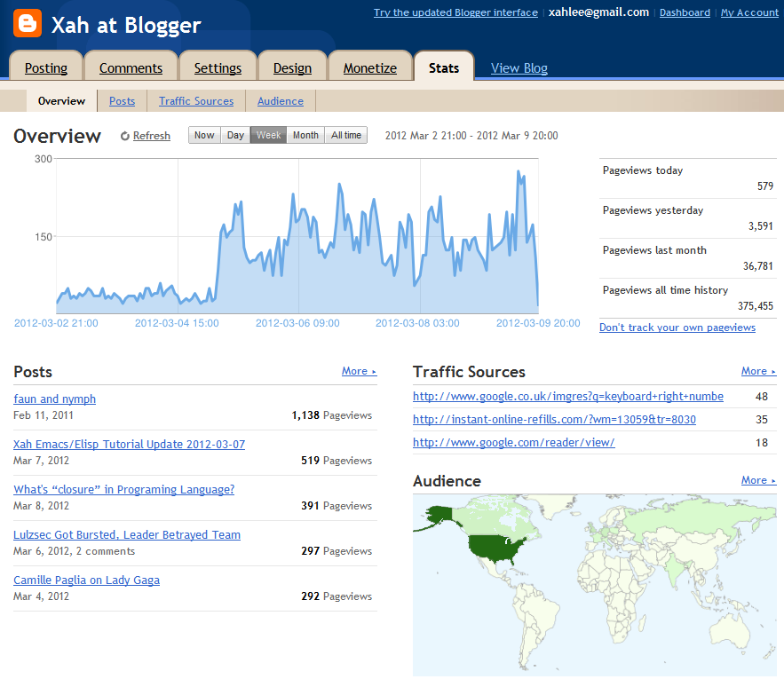Go to the Monetize tab
This screenshot has height=679, width=784.
(x=370, y=67)
